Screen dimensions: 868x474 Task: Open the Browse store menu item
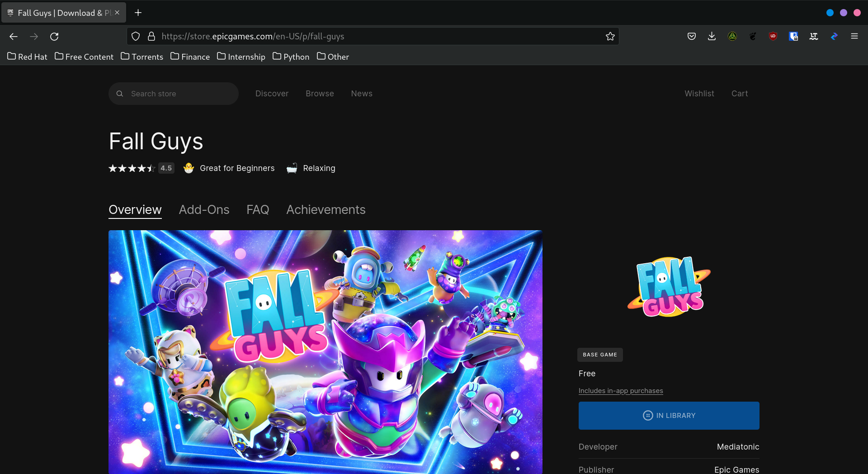(x=320, y=94)
